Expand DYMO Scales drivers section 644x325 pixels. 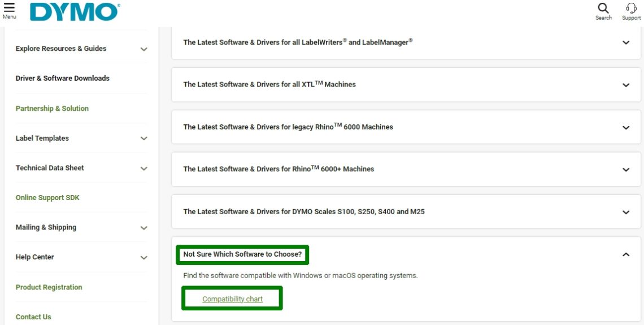pos(625,212)
